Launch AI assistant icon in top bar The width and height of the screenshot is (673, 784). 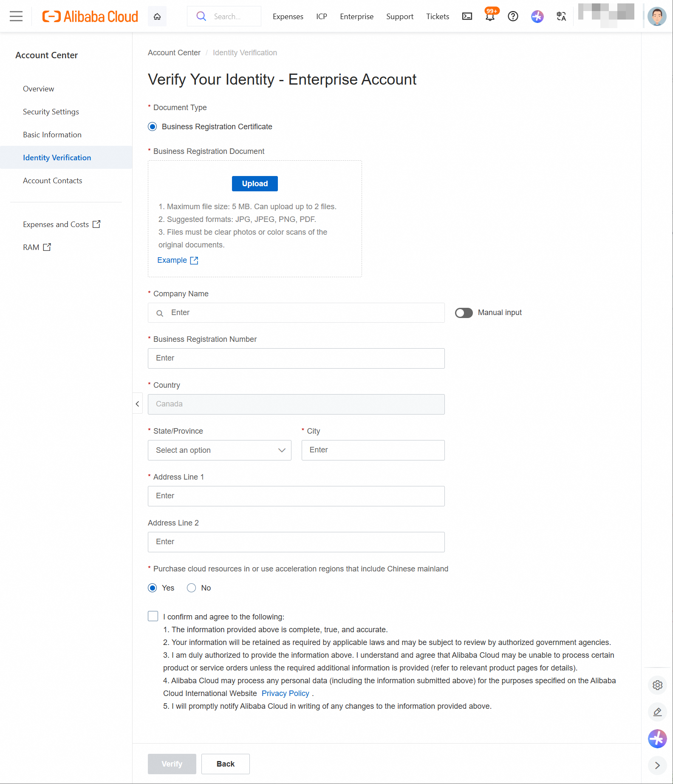coord(537,16)
